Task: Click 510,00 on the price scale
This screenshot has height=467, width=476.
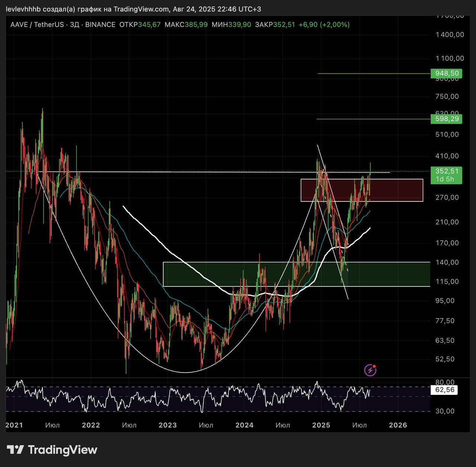Action: point(447,134)
